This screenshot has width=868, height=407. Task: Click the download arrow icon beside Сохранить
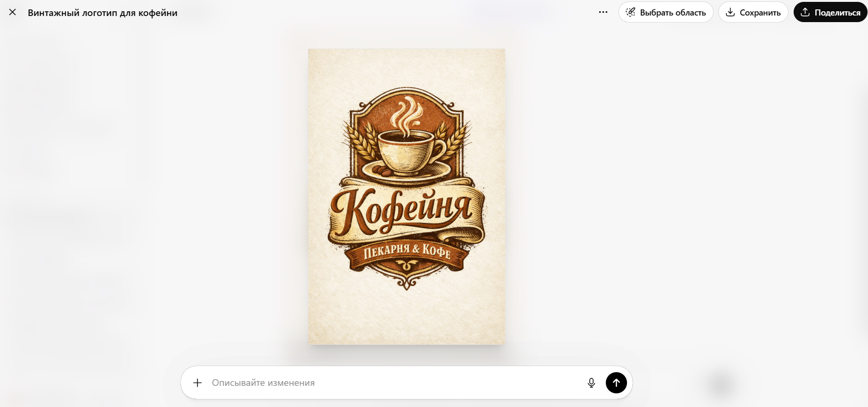coord(730,12)
